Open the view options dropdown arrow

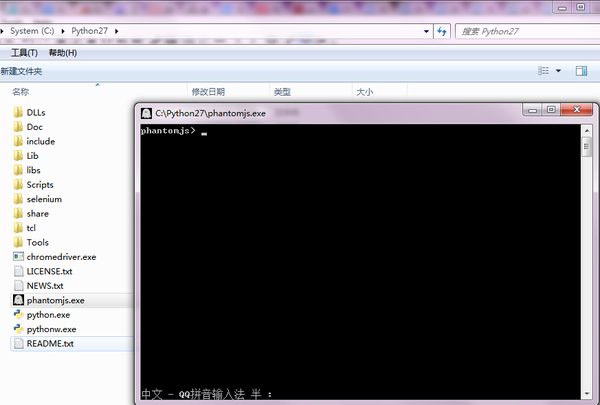pos(558,71)
